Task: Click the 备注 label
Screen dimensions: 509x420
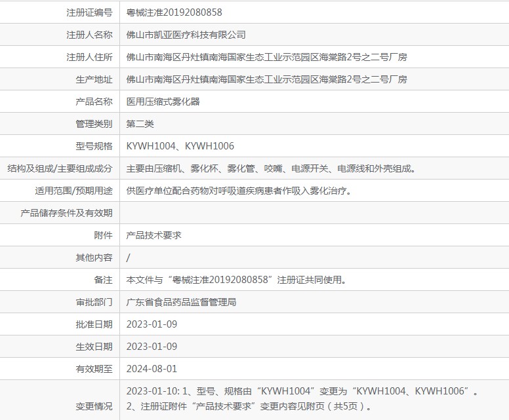Action: [103, 280]
